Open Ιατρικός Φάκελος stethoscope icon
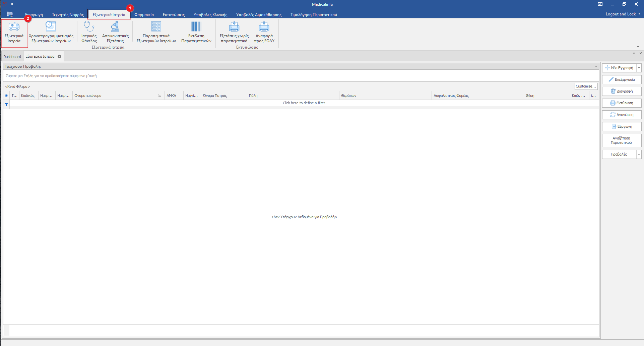Screen dimensions: 644x346 coord(89,32)
